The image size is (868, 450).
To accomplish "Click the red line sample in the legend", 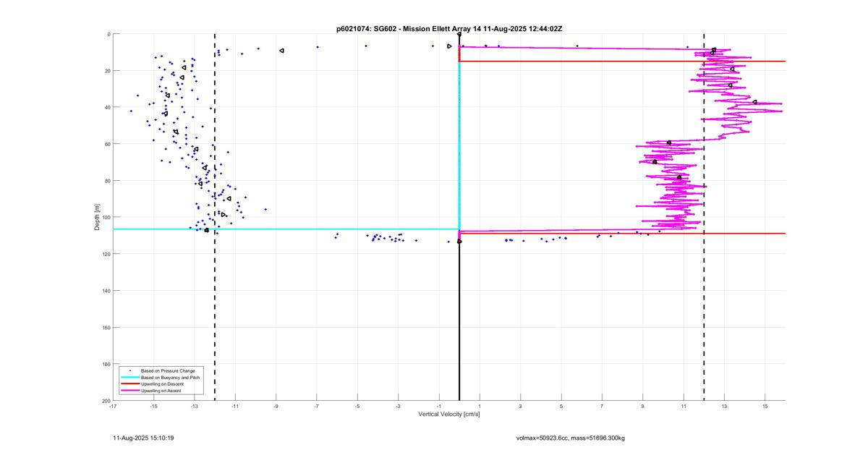I will click(130, 383).
